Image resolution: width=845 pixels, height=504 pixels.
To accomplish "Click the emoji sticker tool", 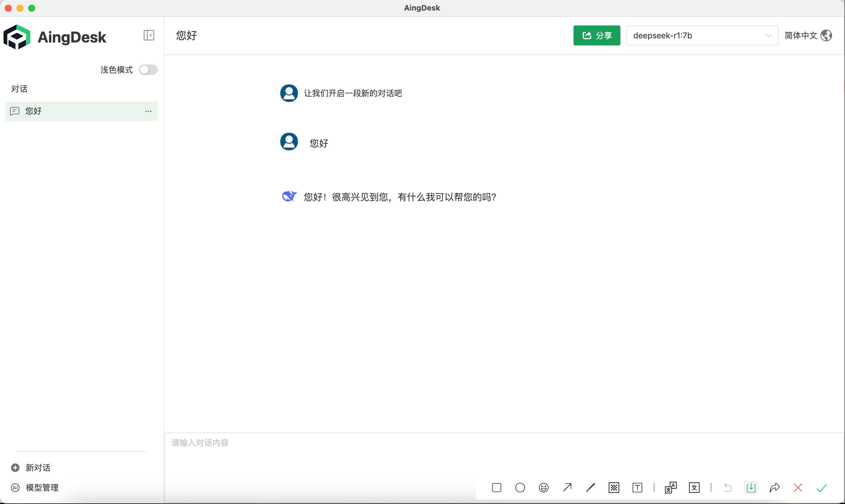I will [543, 488].
